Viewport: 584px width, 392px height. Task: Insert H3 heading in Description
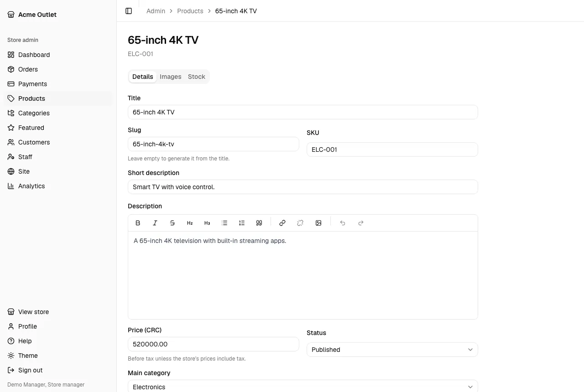pos(207,223)
